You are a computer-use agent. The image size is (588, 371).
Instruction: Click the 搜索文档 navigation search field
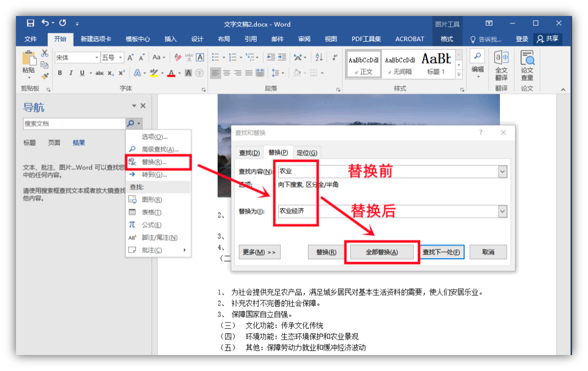click(x=74, y=124)
